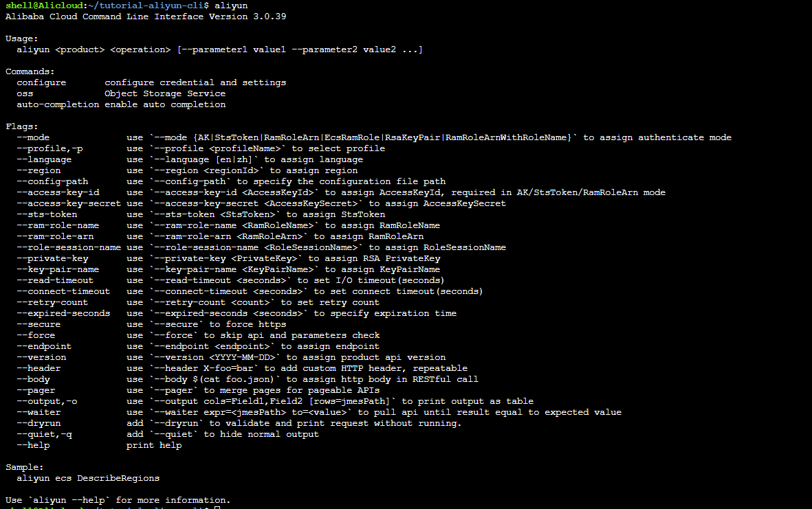Click the '--dryrun' flag name
812x509 pixels.
tap(39, 423)
